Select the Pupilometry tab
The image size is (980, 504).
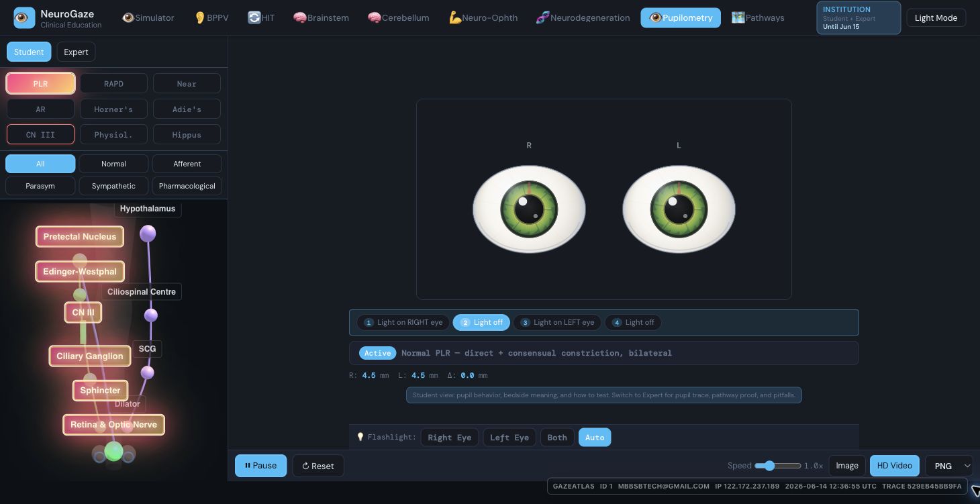coord(681,17)
